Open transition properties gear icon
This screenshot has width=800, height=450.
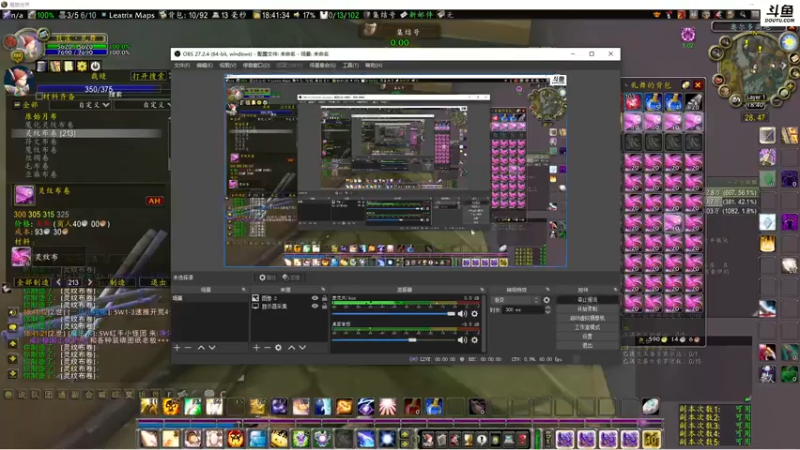546,300
